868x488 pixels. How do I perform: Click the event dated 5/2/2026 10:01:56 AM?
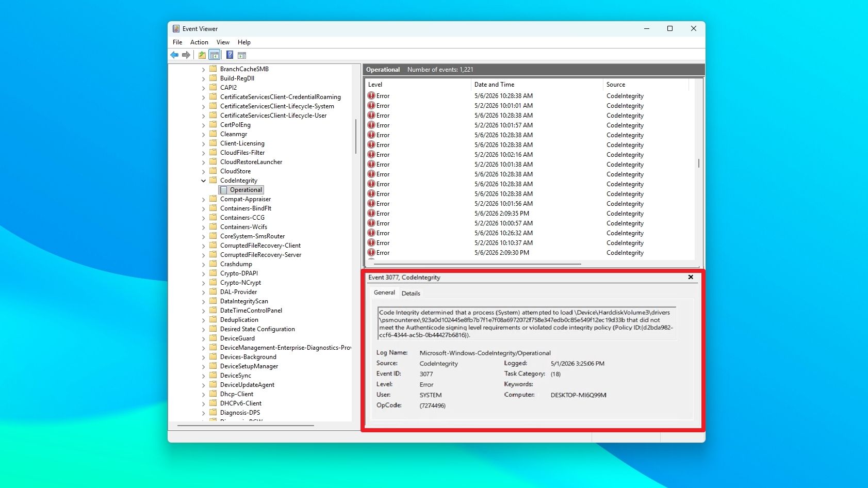(x=529, y=204)
